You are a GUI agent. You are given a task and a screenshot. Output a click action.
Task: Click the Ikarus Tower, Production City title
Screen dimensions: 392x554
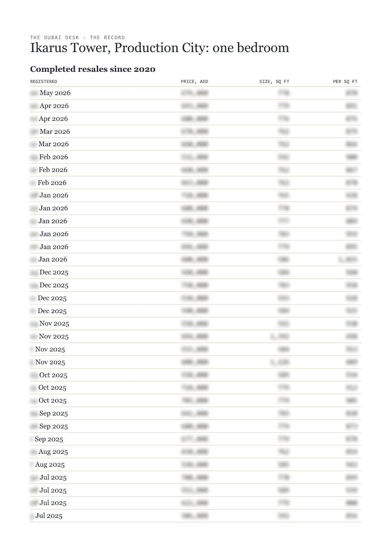[x=159, y=48]
